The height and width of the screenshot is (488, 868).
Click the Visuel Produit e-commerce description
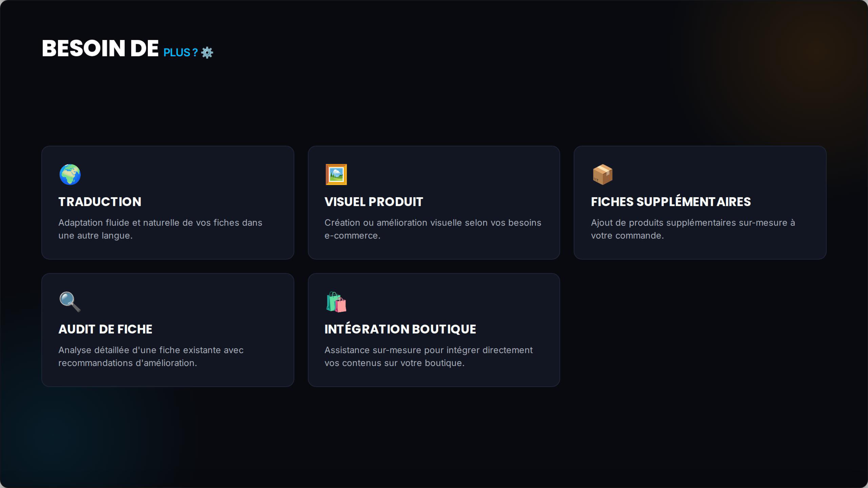click(x=433, y=229)
